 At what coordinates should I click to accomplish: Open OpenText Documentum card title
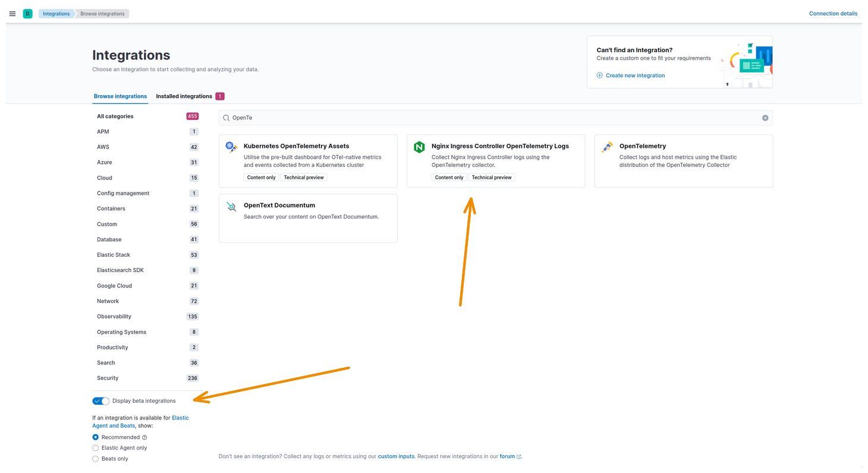[x=279, y=206]
